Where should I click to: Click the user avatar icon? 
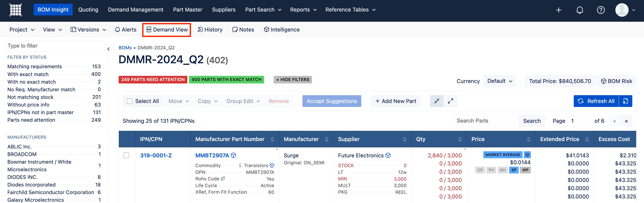(x=622, y=10)
